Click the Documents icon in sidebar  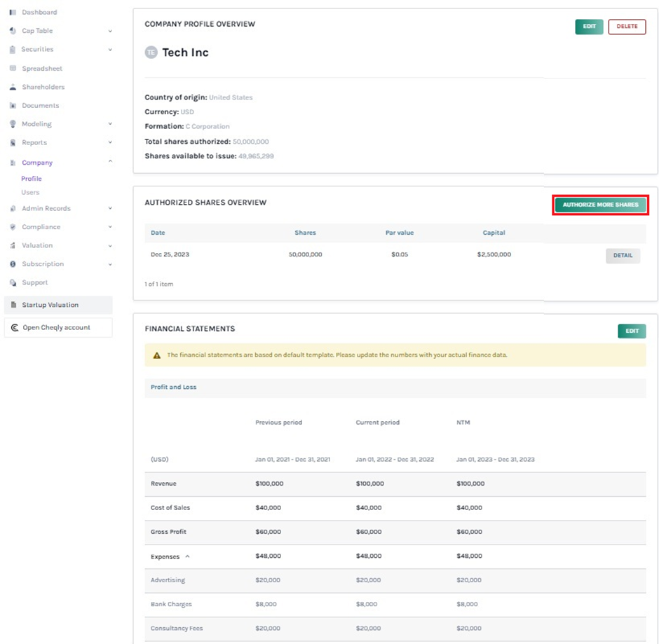coord(13,106)
